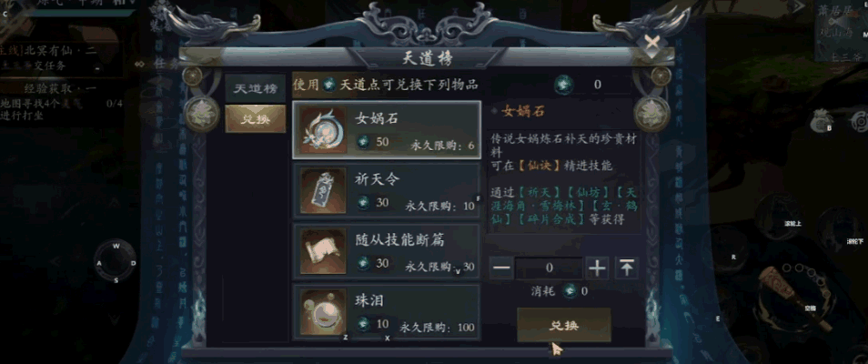Select the 祈天令 list row
Screen dimensions: 868x364
tap(386, 190)
